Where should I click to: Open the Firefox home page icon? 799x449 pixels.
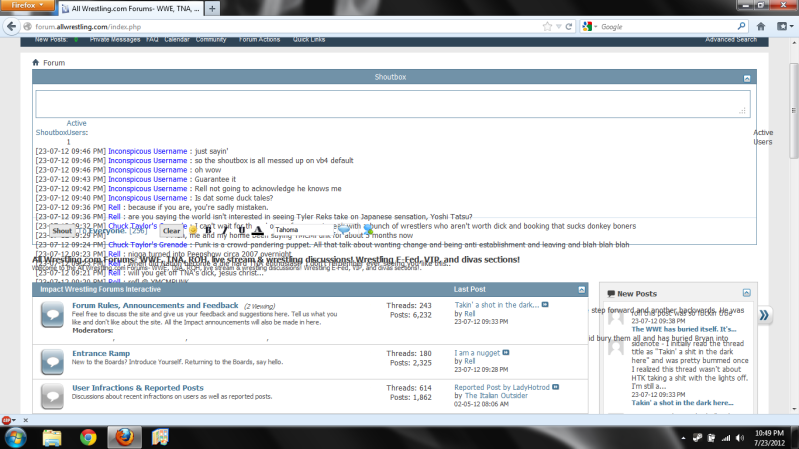[x=761, y=27]
